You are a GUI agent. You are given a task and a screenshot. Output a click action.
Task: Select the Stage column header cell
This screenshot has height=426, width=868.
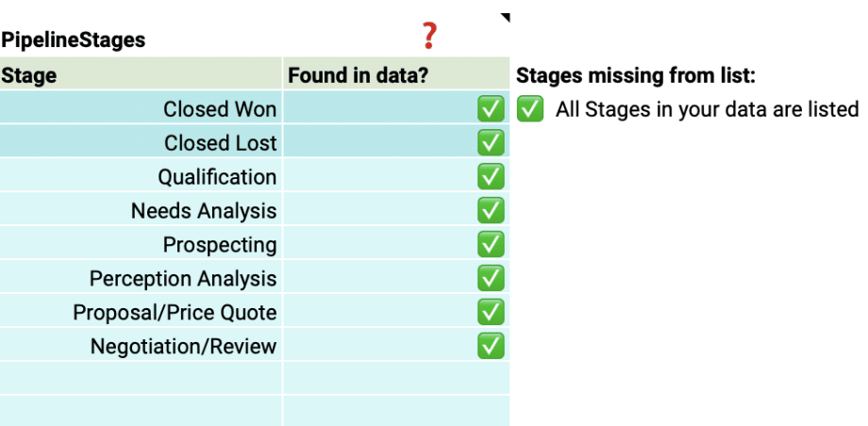click(142, 75)
